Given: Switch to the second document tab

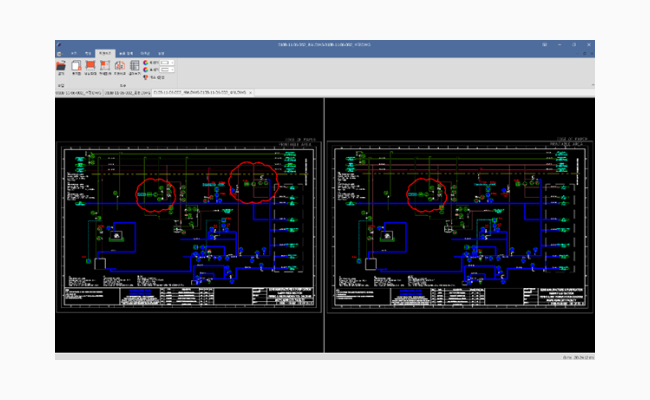Looking at the screenshot, I should (x=127, y=92).
